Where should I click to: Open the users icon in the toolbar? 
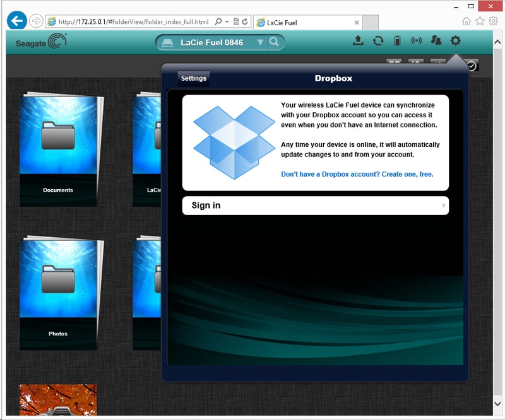point(436,40)
